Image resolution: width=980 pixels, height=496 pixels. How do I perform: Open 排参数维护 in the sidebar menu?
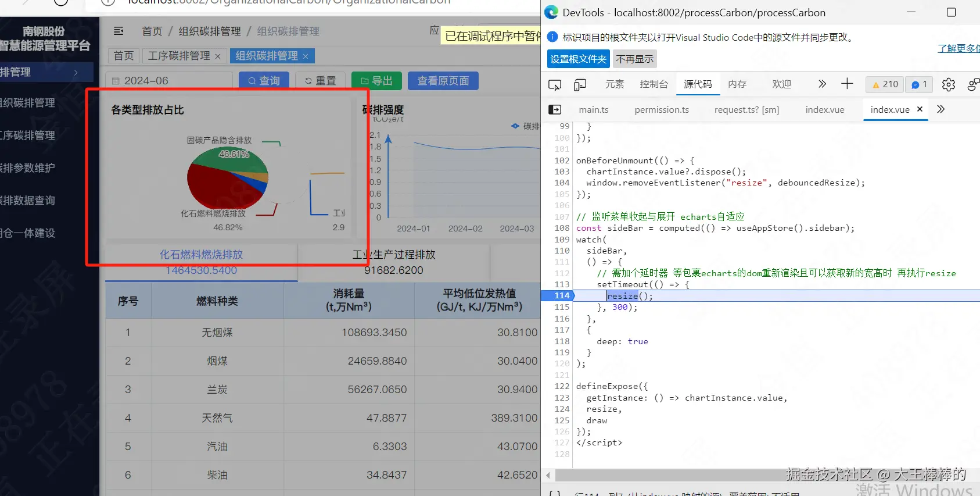coord(28,168)
